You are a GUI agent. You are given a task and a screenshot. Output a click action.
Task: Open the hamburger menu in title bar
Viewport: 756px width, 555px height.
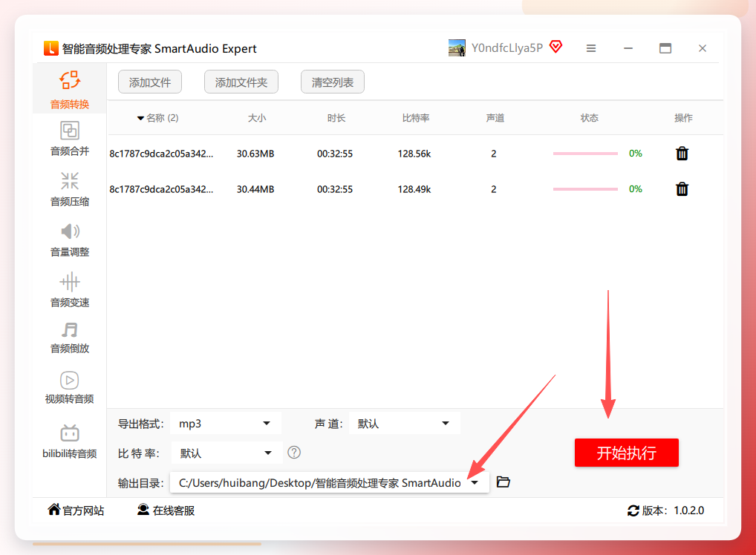point(591,48)
